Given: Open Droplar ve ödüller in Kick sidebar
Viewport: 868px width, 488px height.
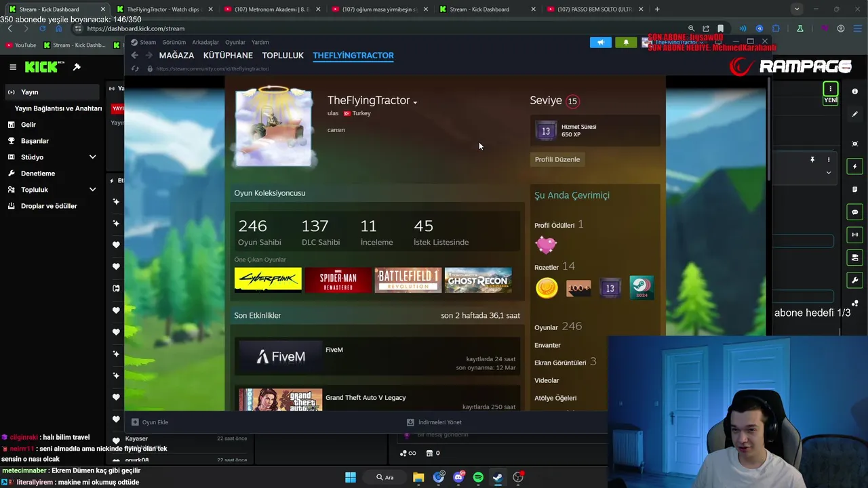Looking at the screenshot, I should (53, 206).
